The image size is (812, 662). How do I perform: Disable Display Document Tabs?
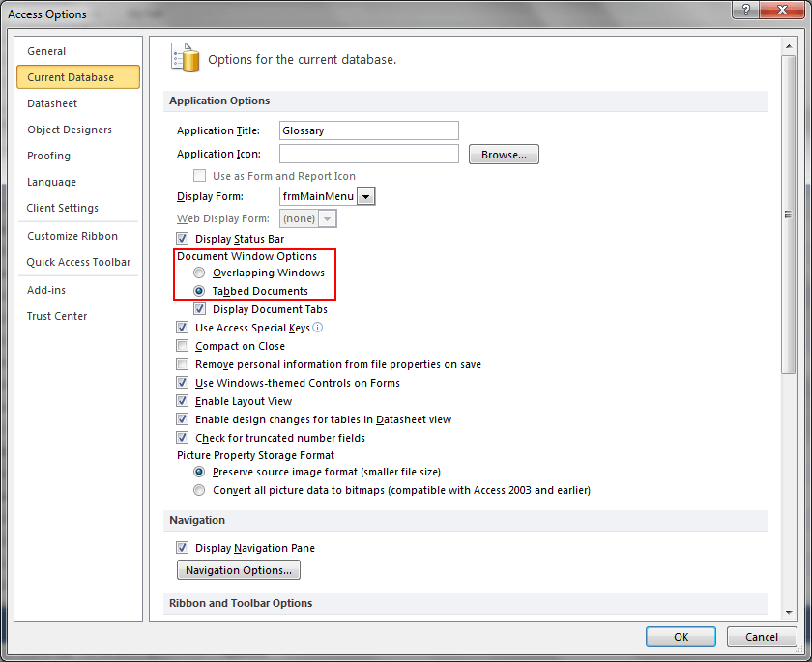pos(199,309)
